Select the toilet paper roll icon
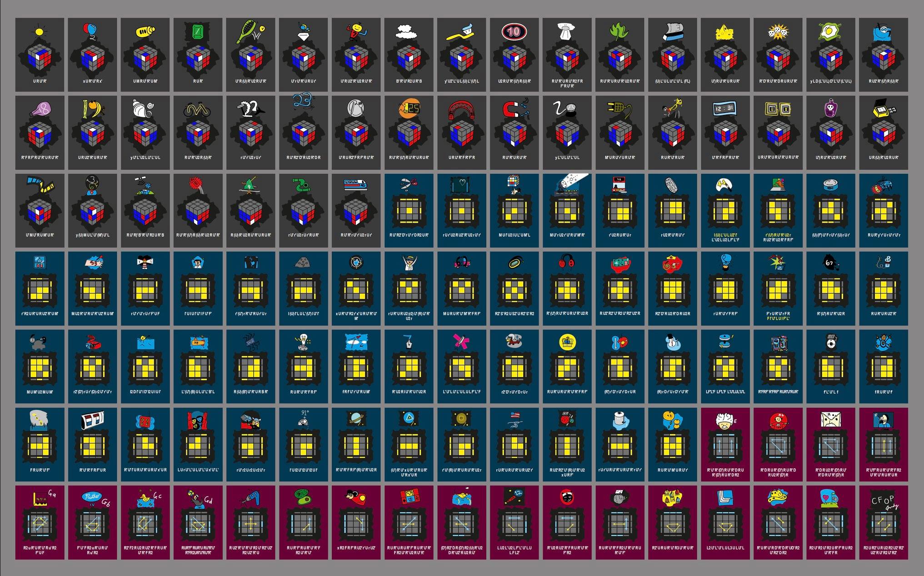 [x=619, y=420]
